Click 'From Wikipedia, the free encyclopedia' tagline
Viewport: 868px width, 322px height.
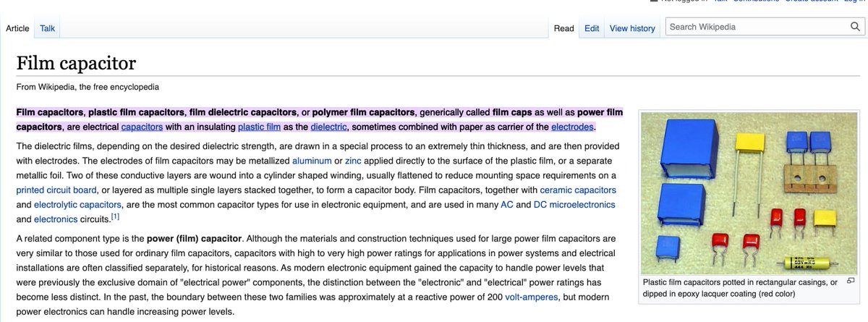(x=88, y=87)
